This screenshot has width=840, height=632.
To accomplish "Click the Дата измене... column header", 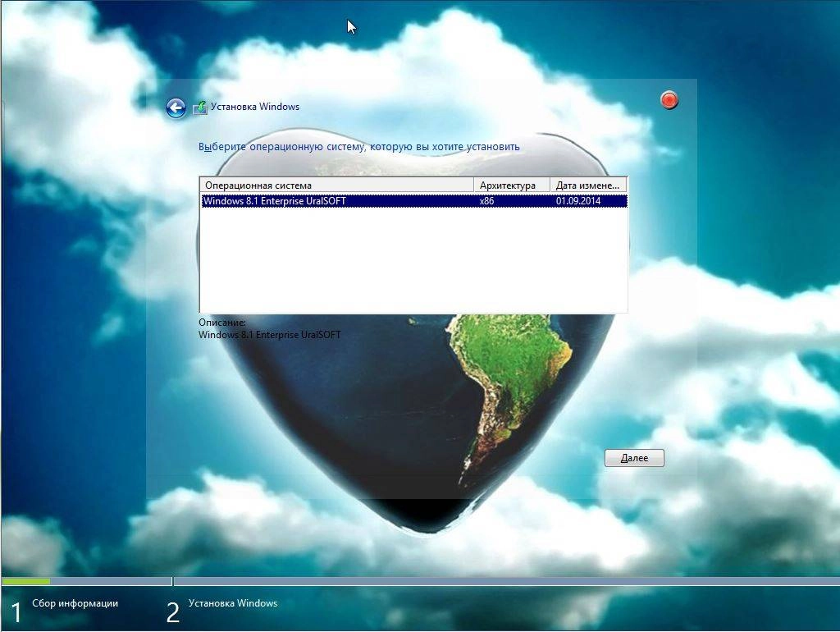I will click(588, 185).
